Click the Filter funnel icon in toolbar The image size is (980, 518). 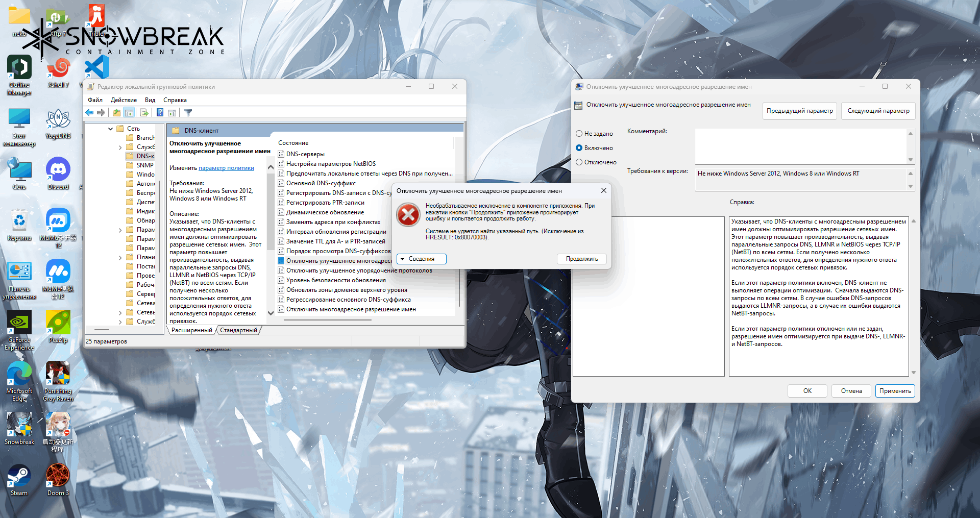tap(188, 113)
